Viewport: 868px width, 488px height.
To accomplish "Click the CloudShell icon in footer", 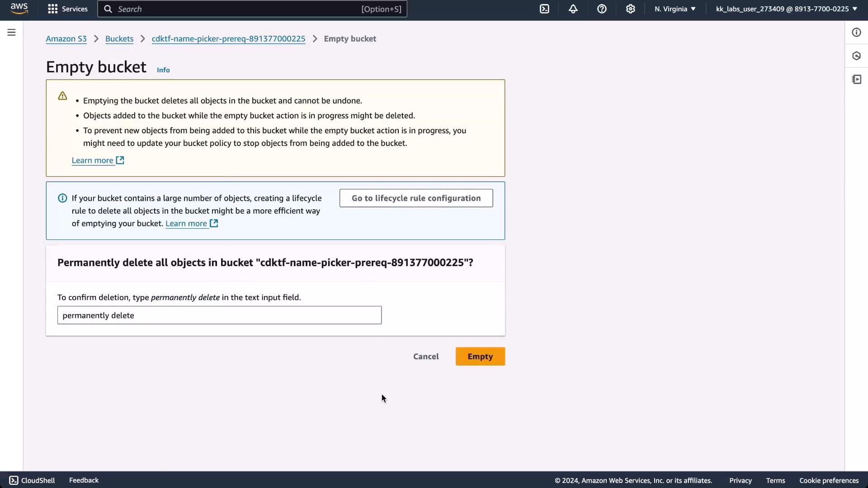I will click(14, 480).
